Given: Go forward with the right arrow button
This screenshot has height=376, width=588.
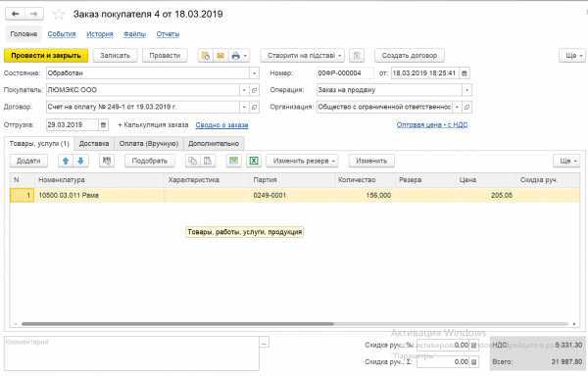Looking at the screenshot, I should [33, 14].
